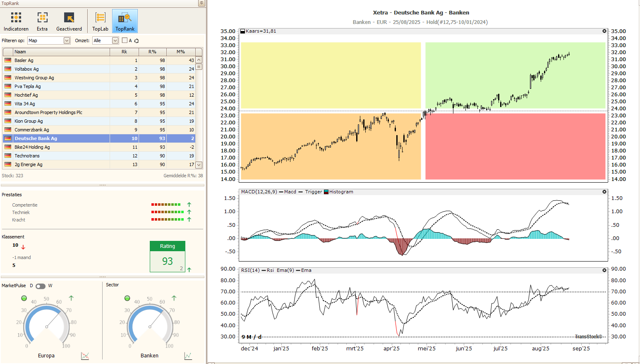Click the refresh icon beside checkbox A
The width and height of the screenshot is (640, 364).
point(137,41)
